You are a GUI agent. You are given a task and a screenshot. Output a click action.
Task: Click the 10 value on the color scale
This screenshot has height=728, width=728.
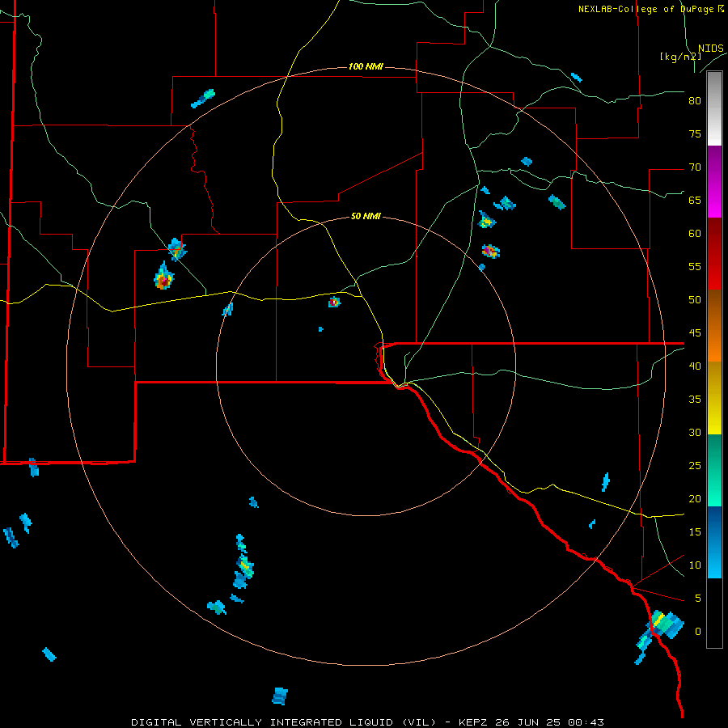point(695,565)
